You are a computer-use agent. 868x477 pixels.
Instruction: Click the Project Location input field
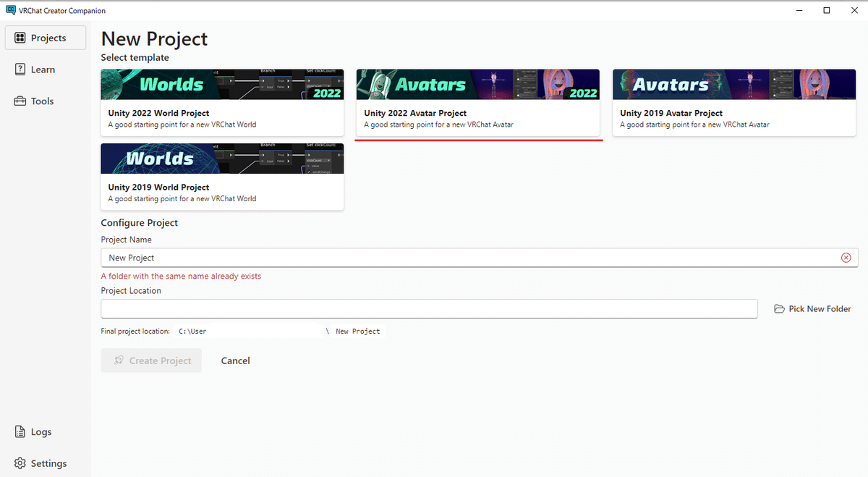pyautogui.click(x=429, y=309)
